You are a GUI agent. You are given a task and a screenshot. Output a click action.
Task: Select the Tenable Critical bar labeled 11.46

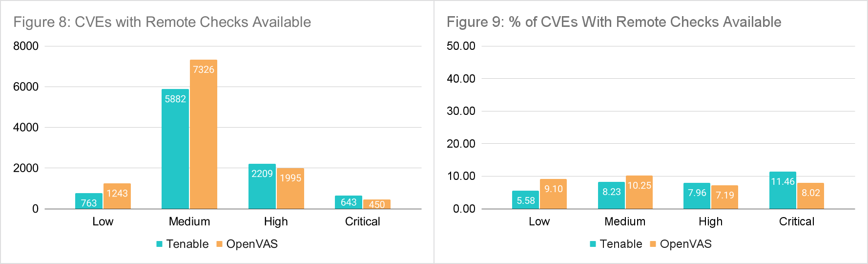click(783, 190)
